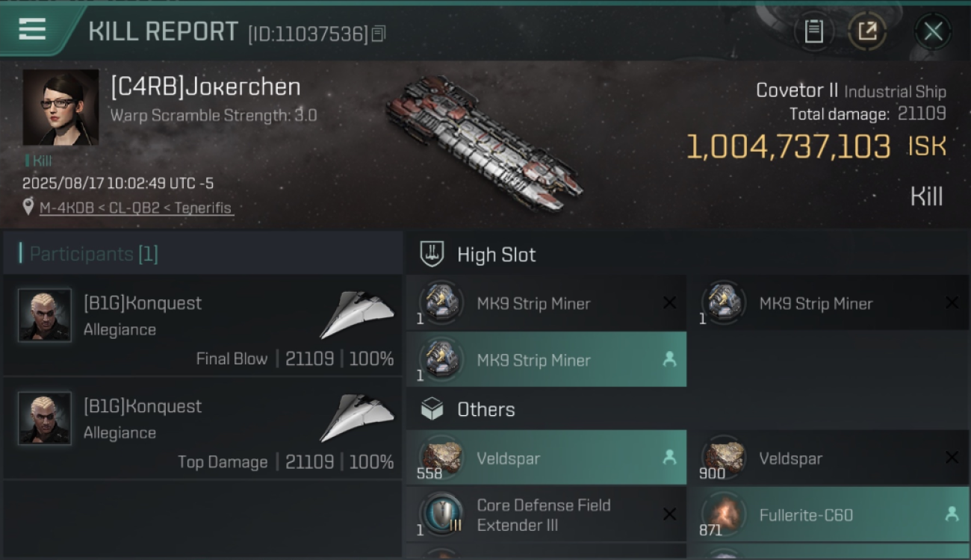
Task: Open Konquest Final Blow portrait
Action: (45, 315)
